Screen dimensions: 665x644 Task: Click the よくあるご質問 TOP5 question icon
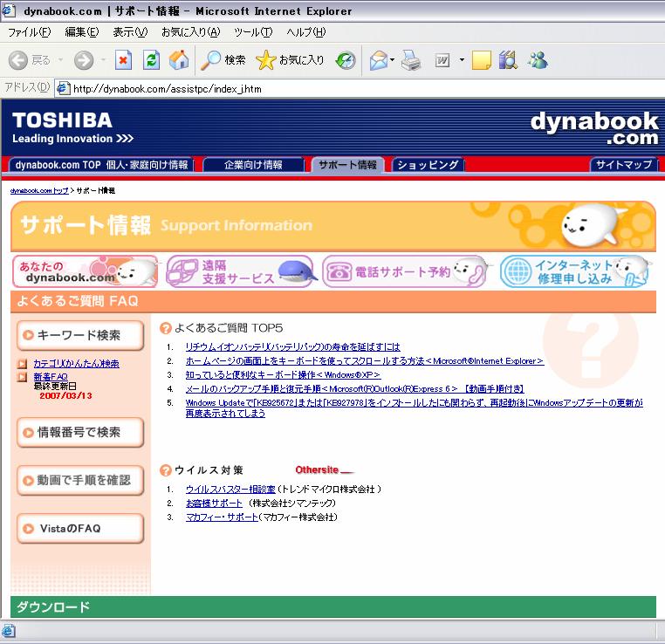click(x=165, y=328)
